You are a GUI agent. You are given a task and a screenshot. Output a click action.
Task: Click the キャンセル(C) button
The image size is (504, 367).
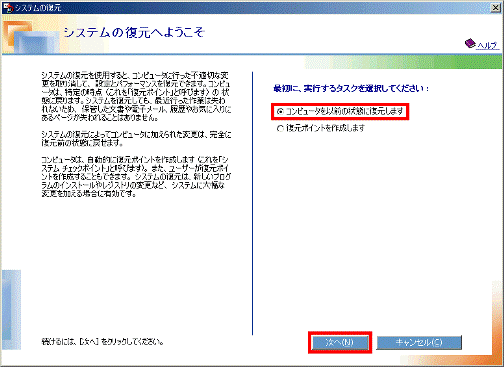point(419,342)
